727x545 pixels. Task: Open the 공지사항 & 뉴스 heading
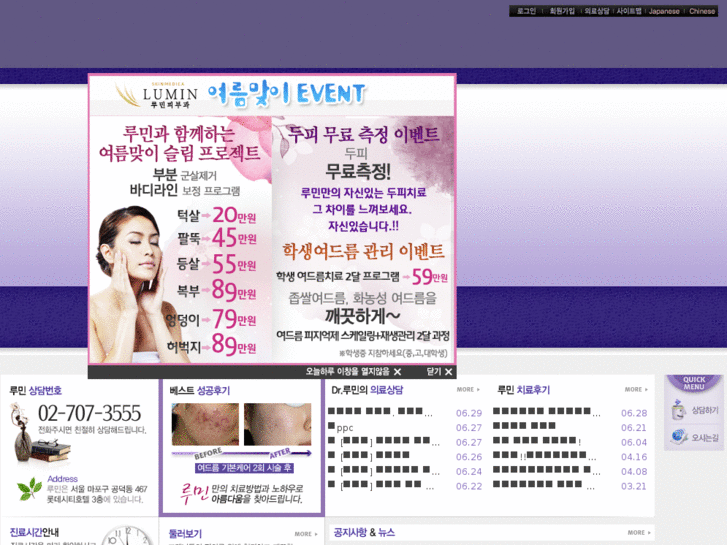coord(364,532)
